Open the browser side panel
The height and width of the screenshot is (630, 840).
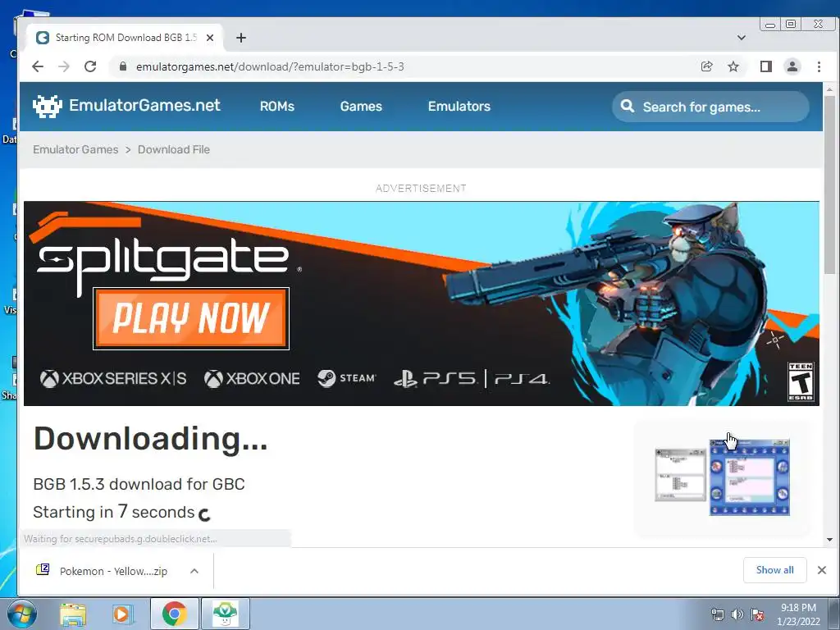tap(765, 66)
